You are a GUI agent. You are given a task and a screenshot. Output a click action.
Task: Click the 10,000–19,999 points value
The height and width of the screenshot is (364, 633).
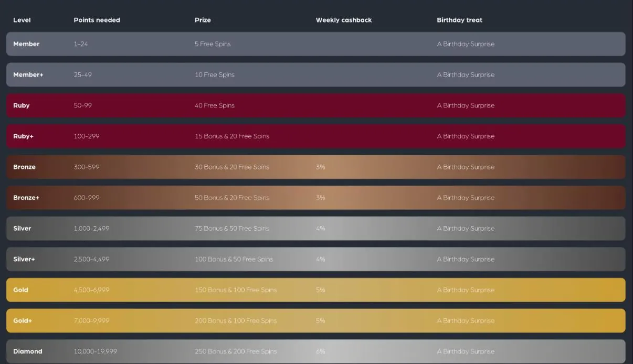click(x=96, y=351)
